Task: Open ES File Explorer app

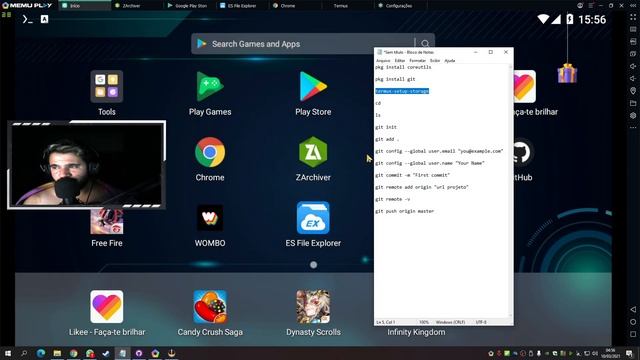Action: click(313, 218)
